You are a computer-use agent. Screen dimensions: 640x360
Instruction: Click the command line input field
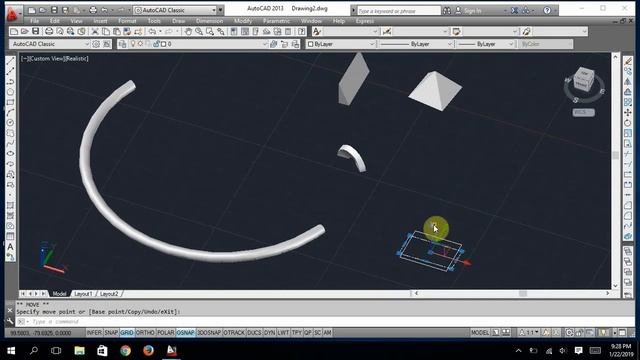pyautogui.click(x=324, y=322)
